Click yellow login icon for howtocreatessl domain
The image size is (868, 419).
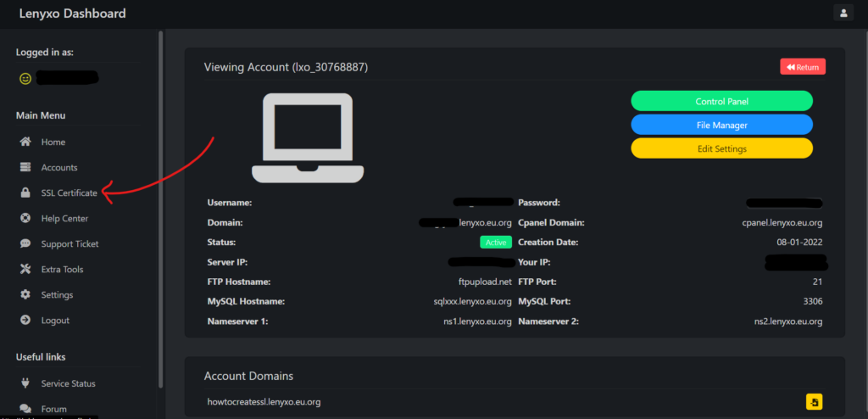point(814,402)
